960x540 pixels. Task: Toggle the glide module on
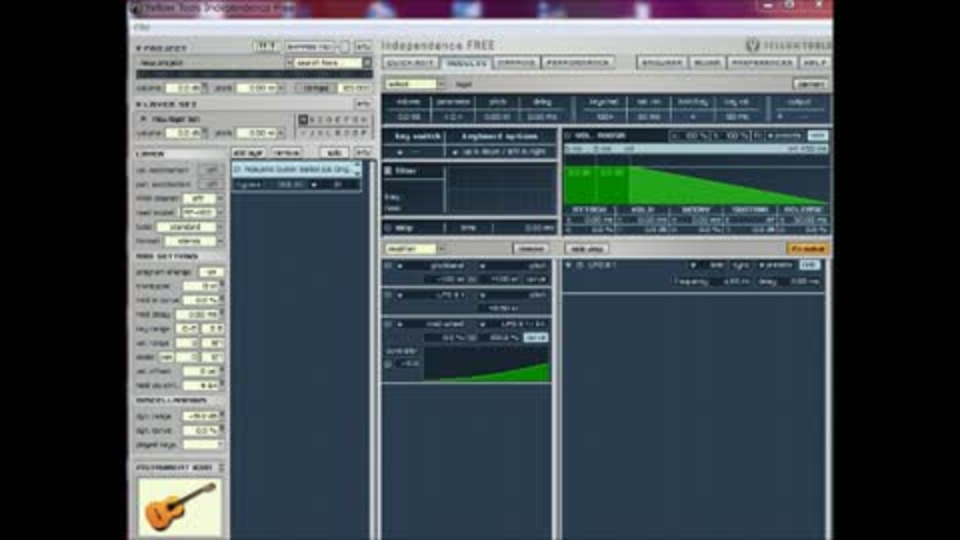388,228
